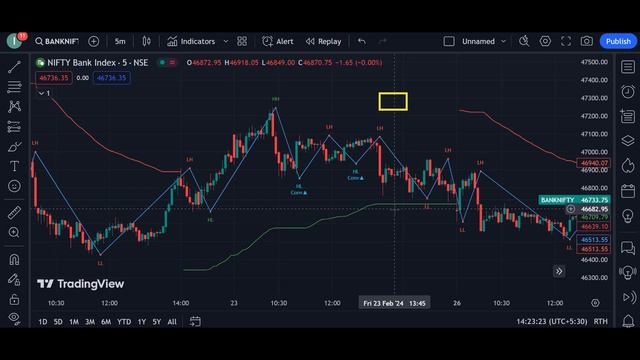Image resolution: width=640 pixels, height=360 pixels.
Task: Toggle RTH session setting
Action: 600,322
